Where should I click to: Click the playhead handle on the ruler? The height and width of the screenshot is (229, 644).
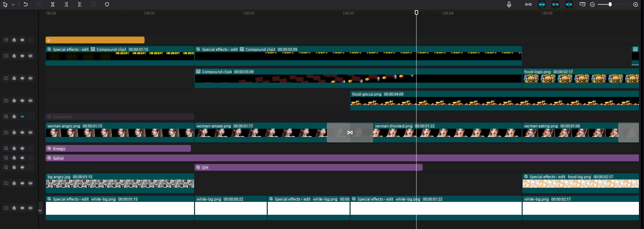(416, 13)
